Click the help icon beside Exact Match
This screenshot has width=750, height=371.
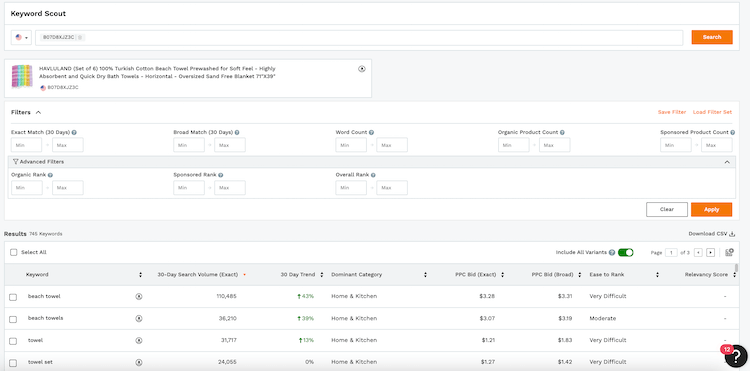(75, 132)
